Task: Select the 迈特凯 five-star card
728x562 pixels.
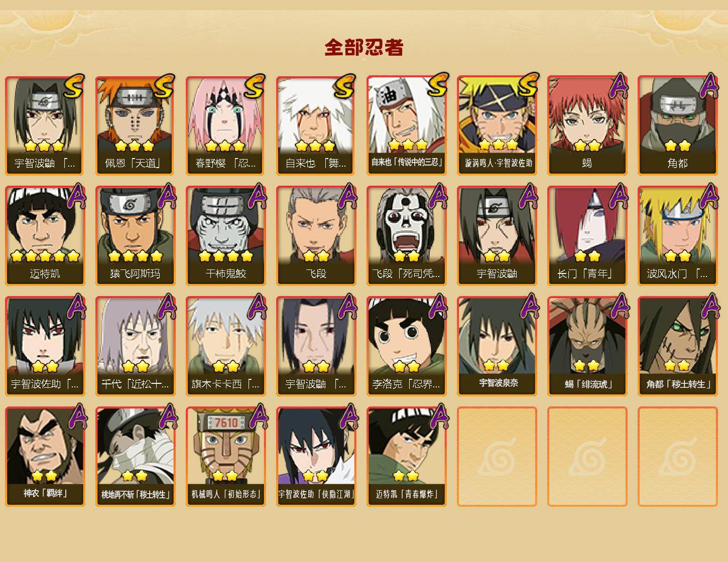Action: 45,236
